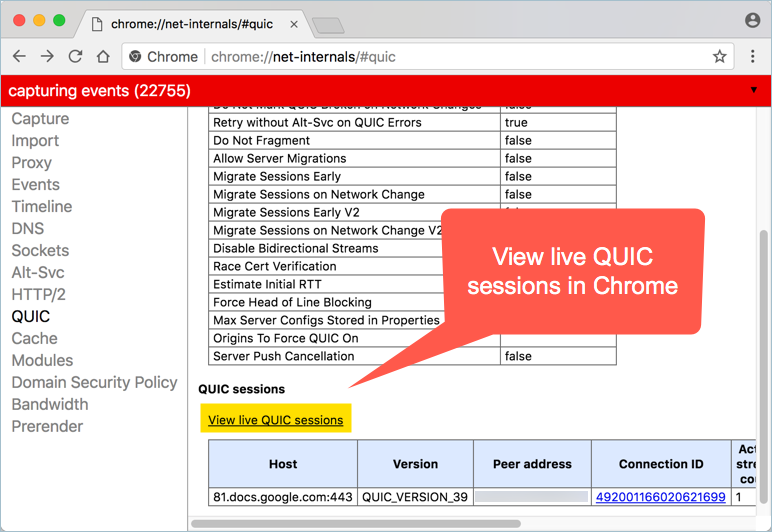
Task: Open the Sockets section
Action: 40,250
